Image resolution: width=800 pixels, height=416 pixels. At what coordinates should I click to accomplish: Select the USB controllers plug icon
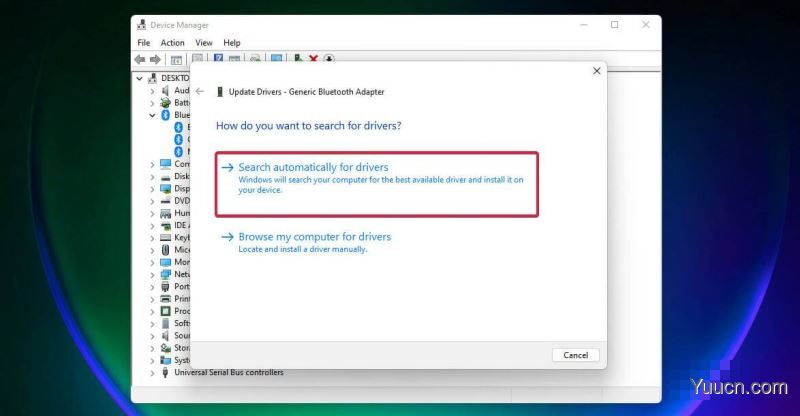click(165, 373)
